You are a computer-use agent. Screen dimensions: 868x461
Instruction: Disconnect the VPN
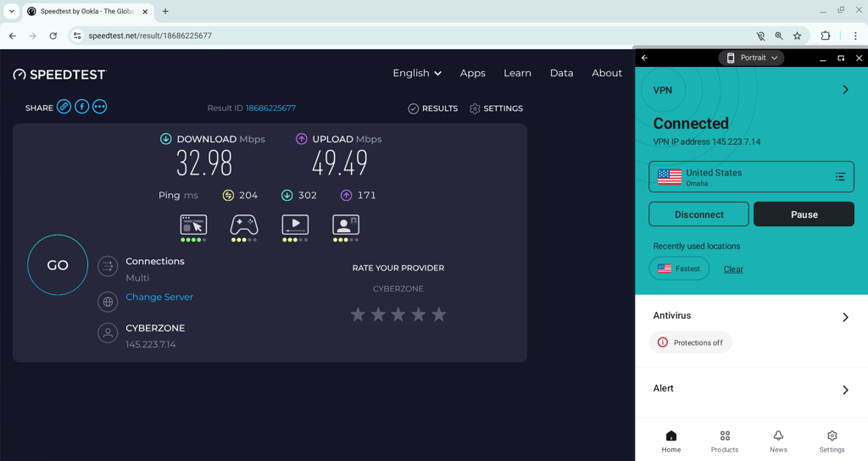tap(698, 214)
